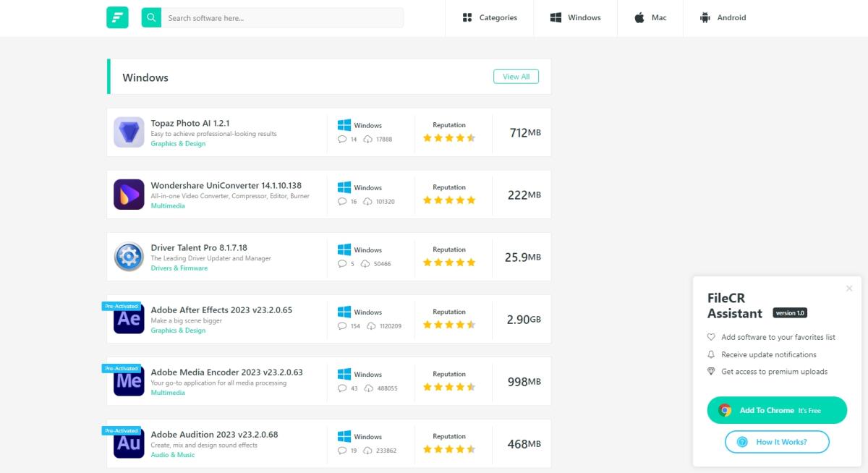Open the Driver Talent Pro gear icon
Screen dimensions: 868x473
[128, 257]
